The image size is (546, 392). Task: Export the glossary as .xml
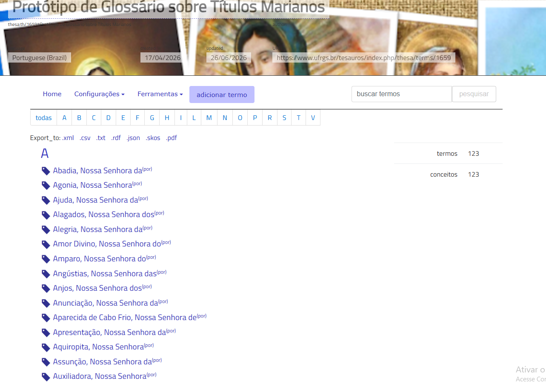[x=68, y=138]
